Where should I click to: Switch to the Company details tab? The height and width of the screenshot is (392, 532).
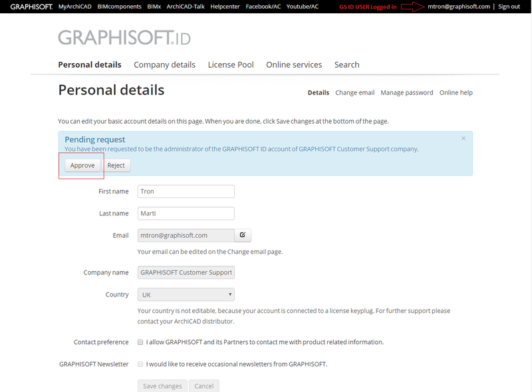164,64
